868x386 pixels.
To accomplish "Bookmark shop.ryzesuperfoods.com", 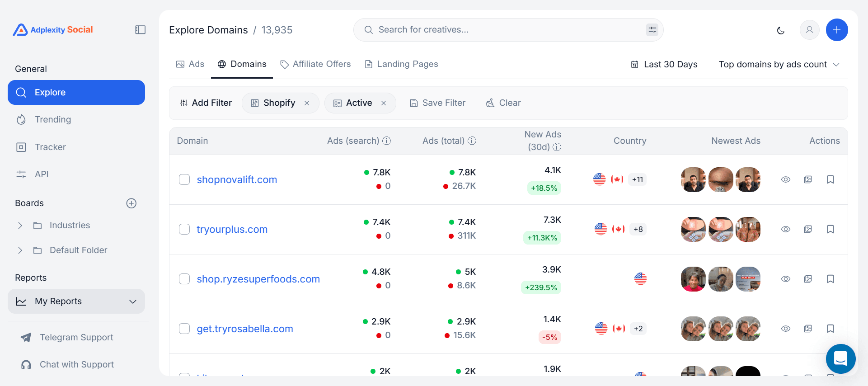I will pyautogui.click(x=830, y=279).
